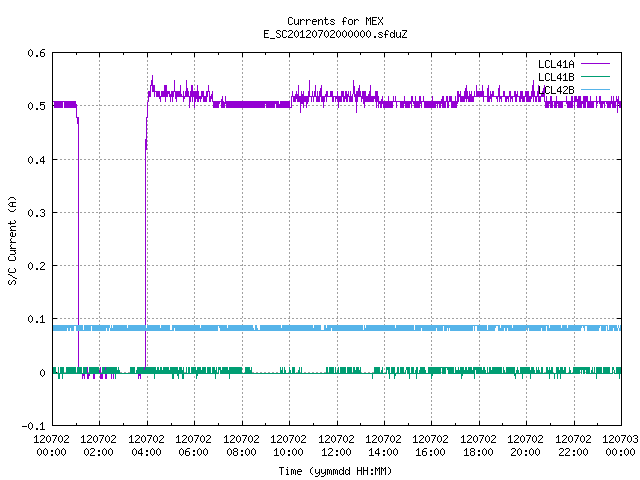640x480 pixels.
Task: Click the y-axis tick value '0.5'
Action: point(36,106)
